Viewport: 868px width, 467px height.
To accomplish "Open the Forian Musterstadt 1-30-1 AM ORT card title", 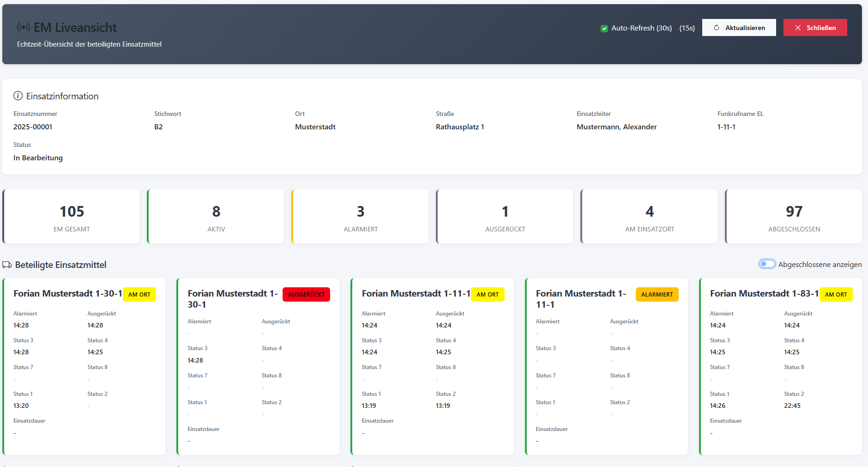I will (x=68, y=294).
